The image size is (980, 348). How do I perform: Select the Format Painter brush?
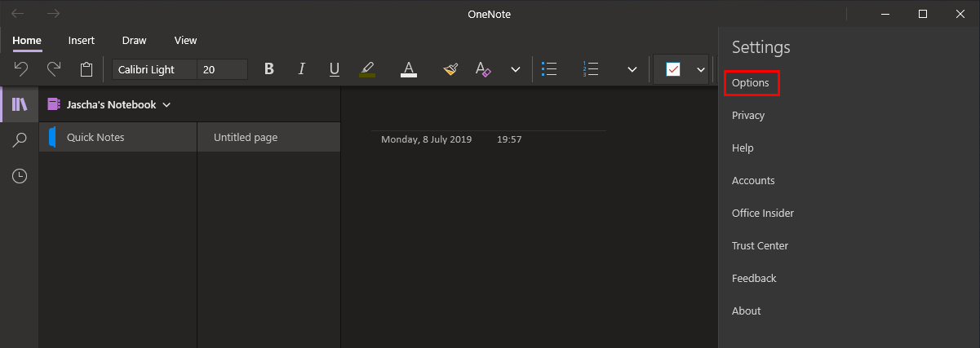(450, 69)
